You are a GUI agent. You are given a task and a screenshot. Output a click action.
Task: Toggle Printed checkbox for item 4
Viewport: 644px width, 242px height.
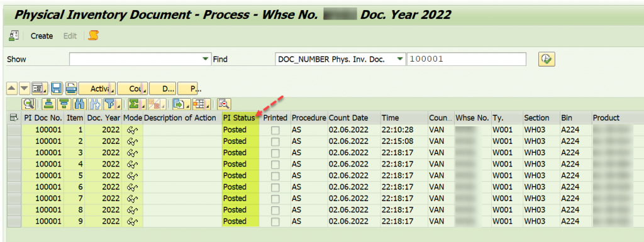[275, 165]
